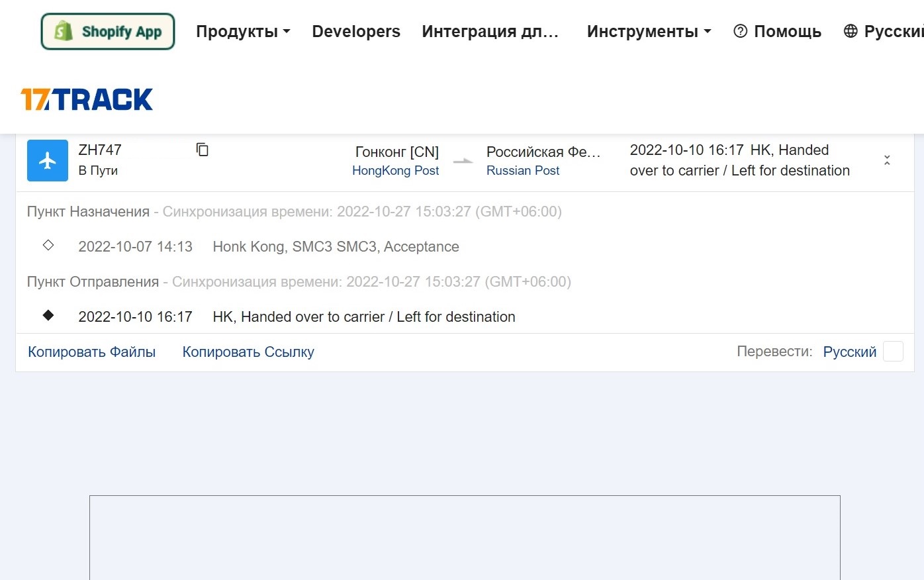The image size is (924, 580).
Task: Select Российская Фе… destination text
Action: pyautogui.click(x=543, y=152)
